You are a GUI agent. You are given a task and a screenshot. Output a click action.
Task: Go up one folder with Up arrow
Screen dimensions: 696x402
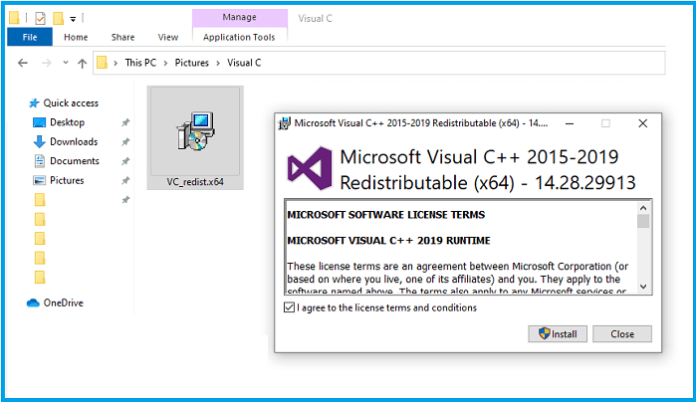pyautogui.click(x=82, y=63)
